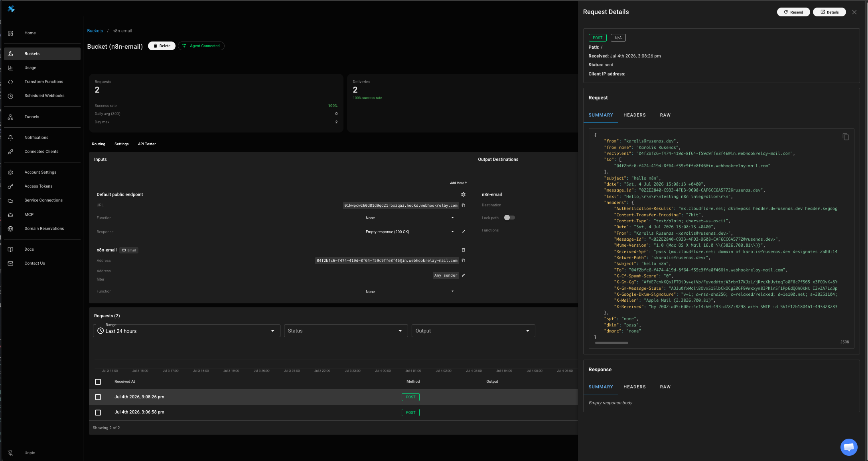Click the JSON horizontal scrollbar
This screenshot has width=868, height=461.
pos(612,343)
